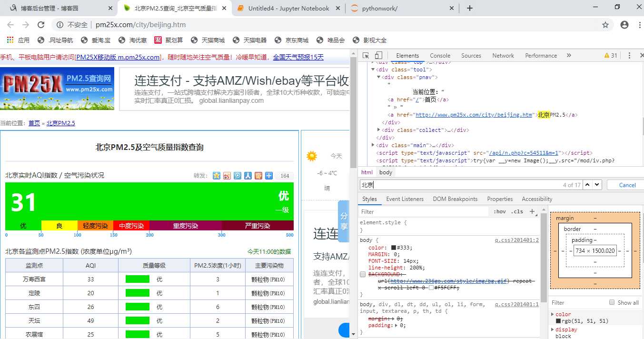Toggle the BACKGROUND property checkbox
Screen dimensions: 644x339
point(363,275)
